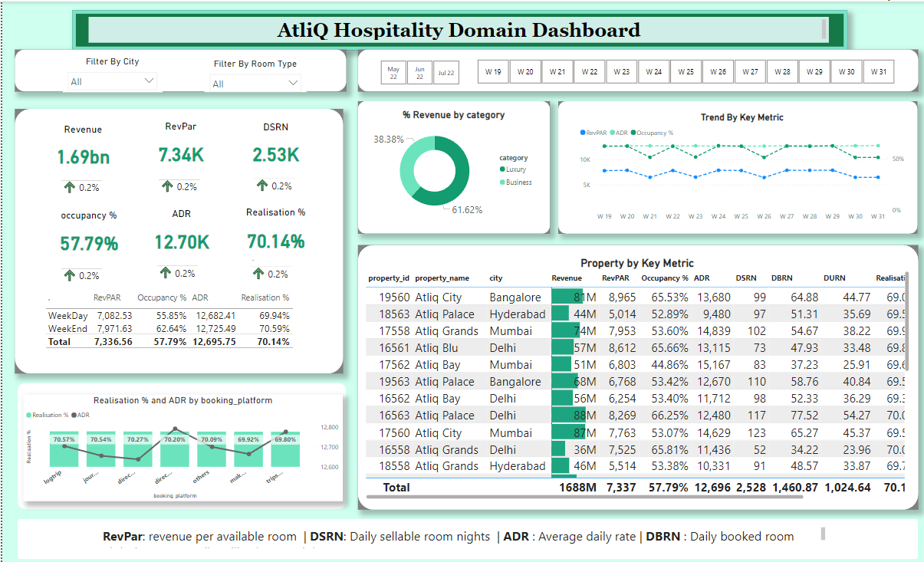Click the up arrow under Realisation % card
924x562 pixels.
coord(258,274)
